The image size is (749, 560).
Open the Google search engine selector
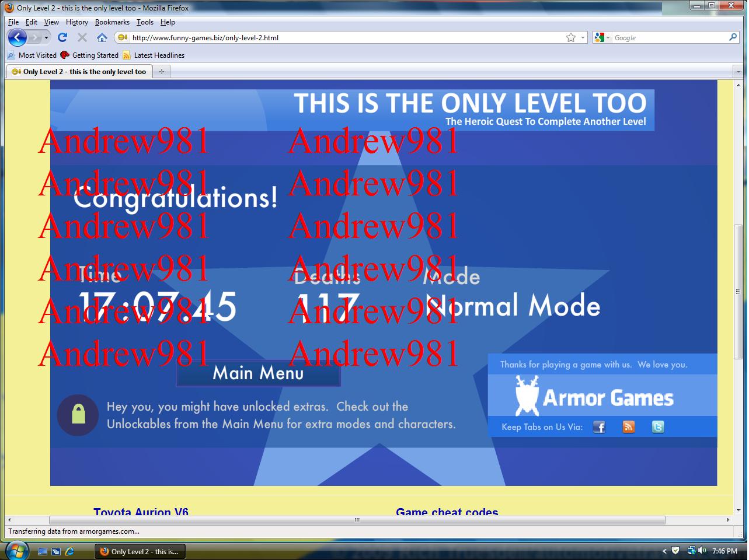coord(602,37)
